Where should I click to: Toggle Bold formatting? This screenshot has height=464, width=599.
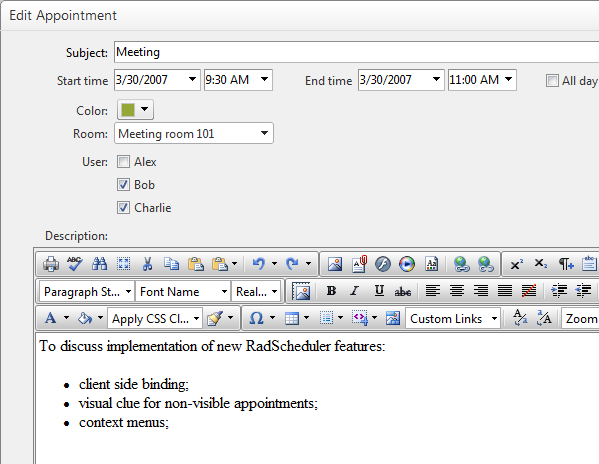tap(331, 291)
